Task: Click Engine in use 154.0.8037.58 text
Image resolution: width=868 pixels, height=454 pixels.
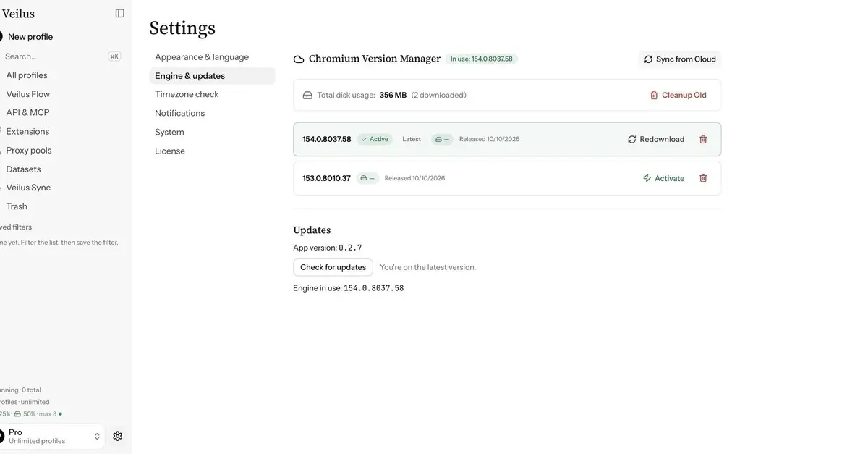Action: click(x=349, y=288)
